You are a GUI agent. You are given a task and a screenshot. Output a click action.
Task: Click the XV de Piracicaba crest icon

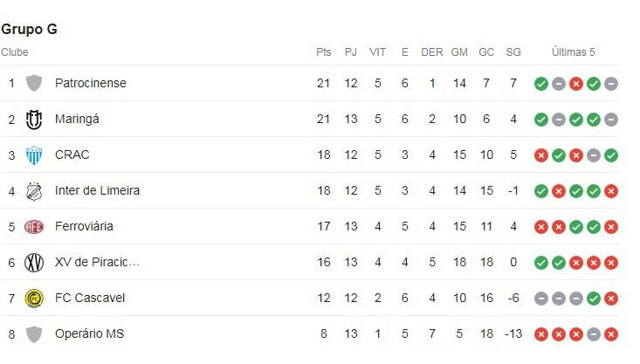point(34,263)
